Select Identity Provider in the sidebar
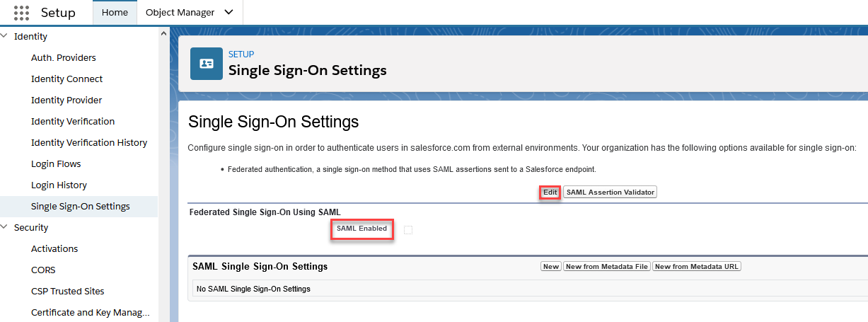The width and height of the screenshot is (868, 322). (x=66, y=100)
